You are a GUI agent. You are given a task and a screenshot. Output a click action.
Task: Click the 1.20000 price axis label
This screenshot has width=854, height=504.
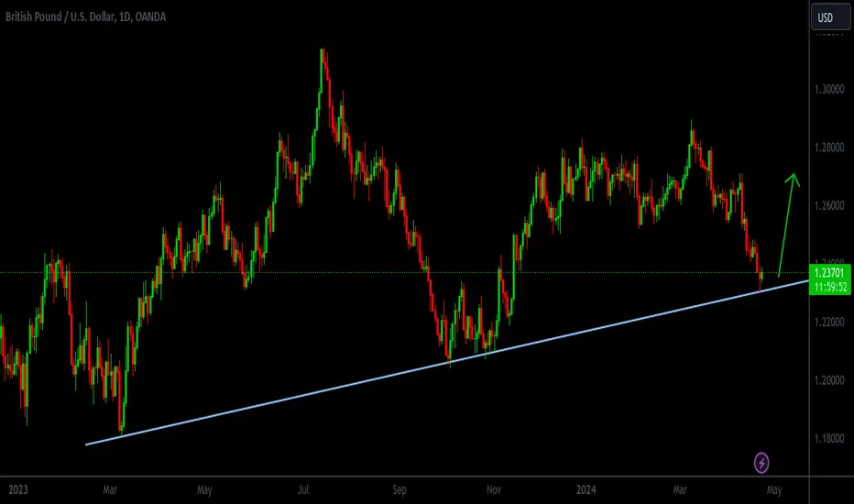[829, 380]
